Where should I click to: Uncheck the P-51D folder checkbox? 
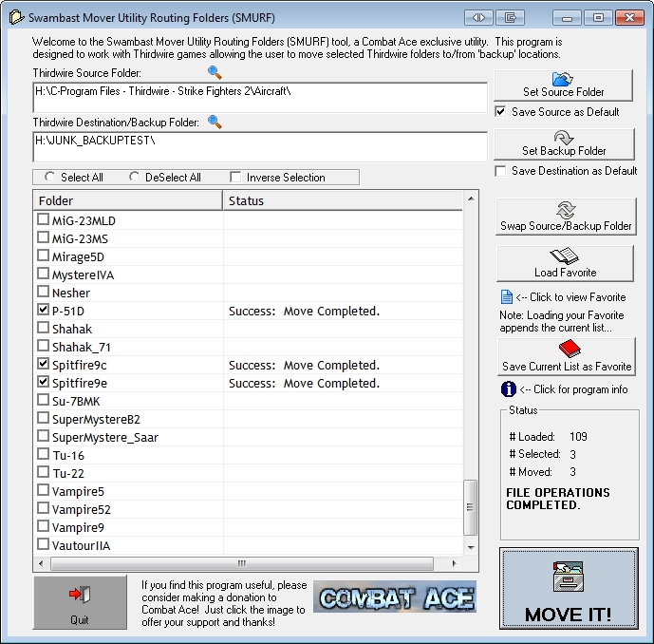click(43, 310)
